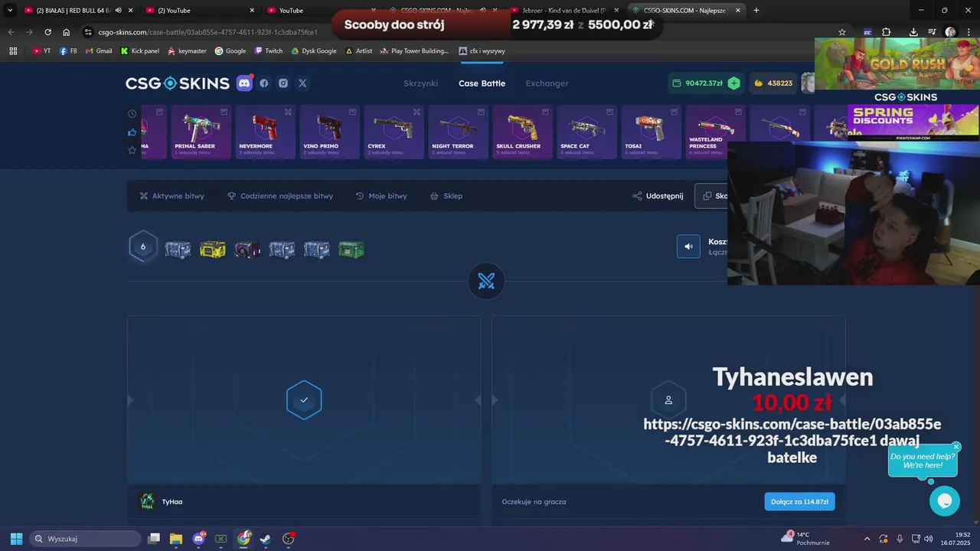Click TyHaa's player avatar
This screenshot has height=551, width=980.
pos(147,501)
